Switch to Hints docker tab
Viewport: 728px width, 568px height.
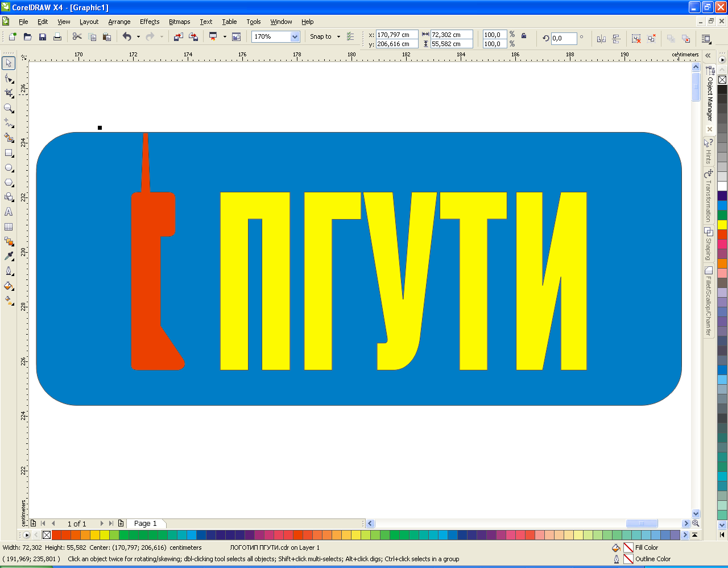click(x=709, y=151)
